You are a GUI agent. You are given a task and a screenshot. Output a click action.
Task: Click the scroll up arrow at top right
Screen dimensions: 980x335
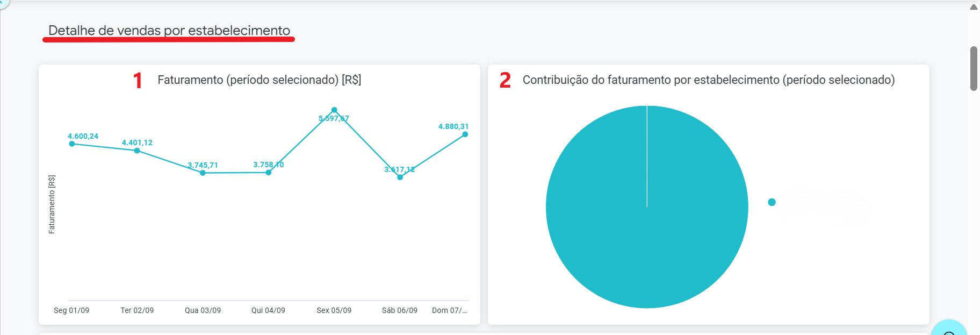coord(974,7)
